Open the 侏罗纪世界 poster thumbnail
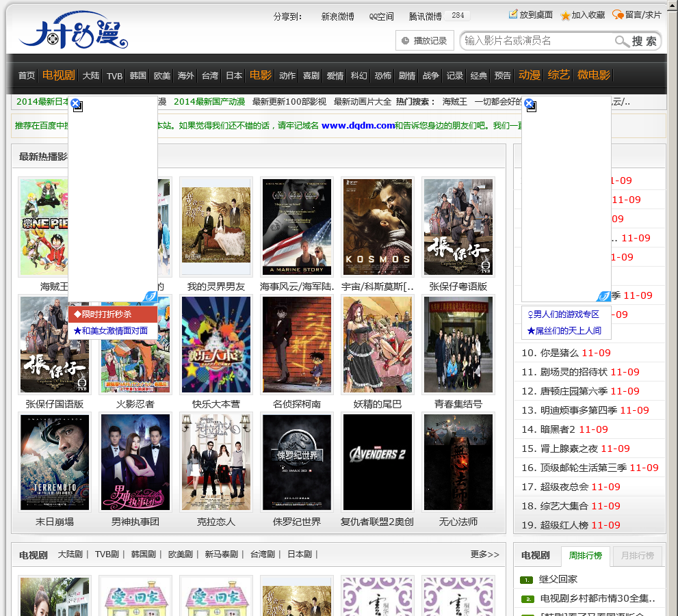Image resolution: width=678 pixels, height=616 pixels. click(297, 462)
